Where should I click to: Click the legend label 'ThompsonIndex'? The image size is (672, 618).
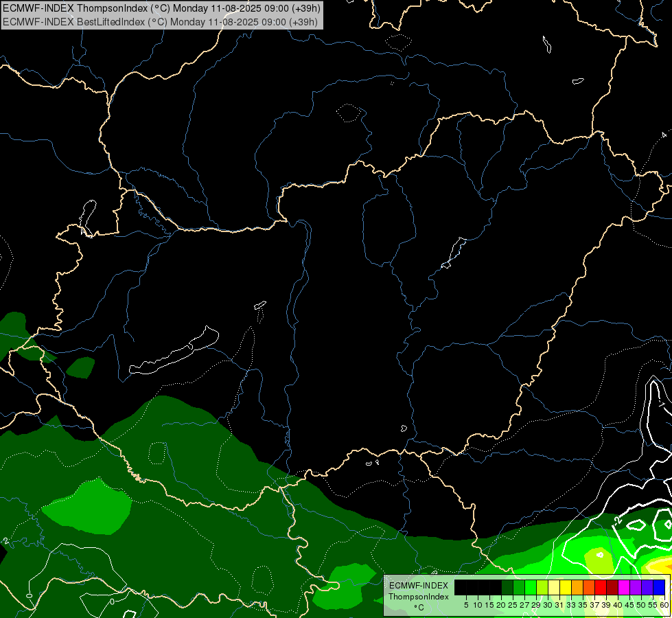(419, 597)
